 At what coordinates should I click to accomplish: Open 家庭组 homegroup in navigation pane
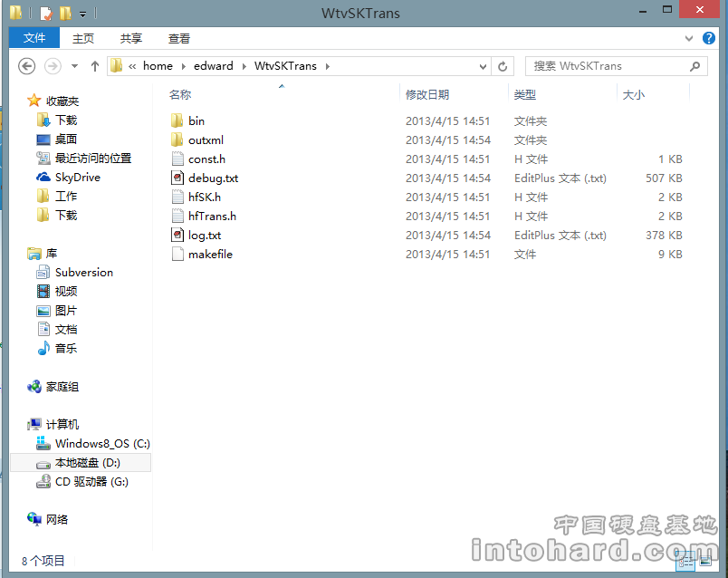click(62, 387)
